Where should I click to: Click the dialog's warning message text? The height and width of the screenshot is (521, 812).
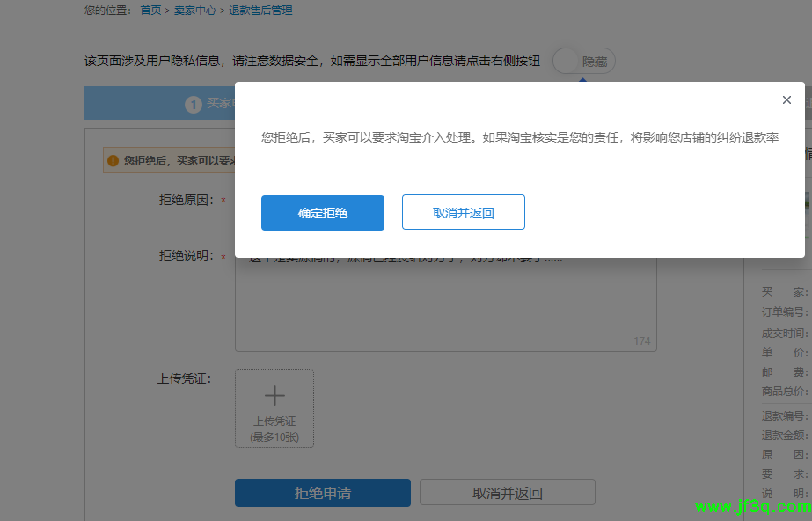tap(519, 138)
